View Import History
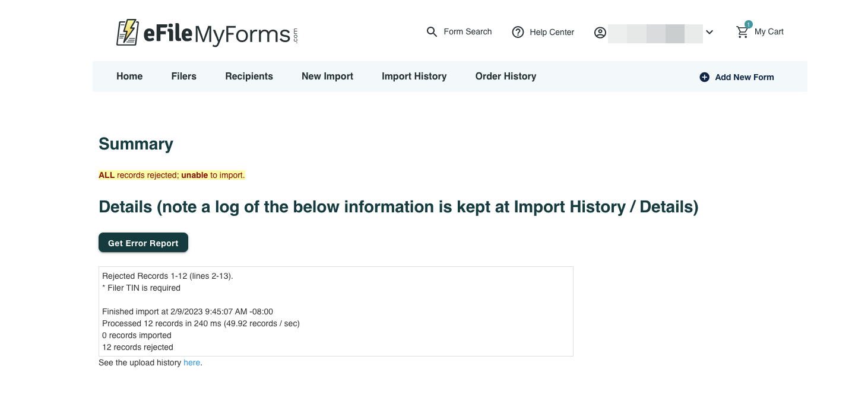 click(414, 77)
